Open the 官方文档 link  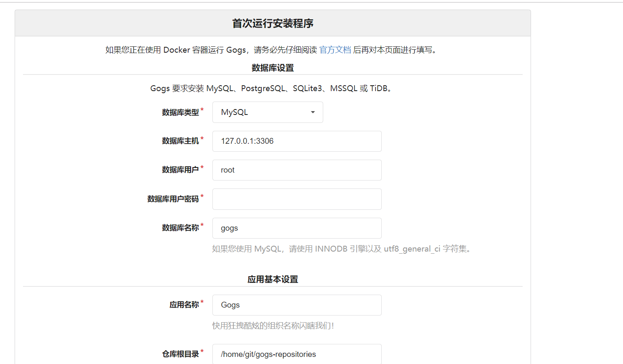(335, 50)
